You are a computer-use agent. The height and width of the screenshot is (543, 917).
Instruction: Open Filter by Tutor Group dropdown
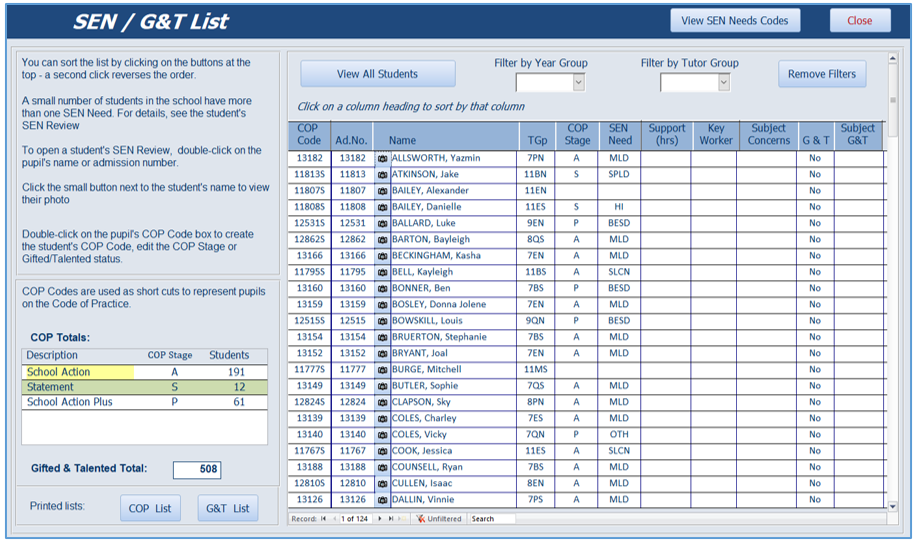pyautogui.click(x=723, y=83)
